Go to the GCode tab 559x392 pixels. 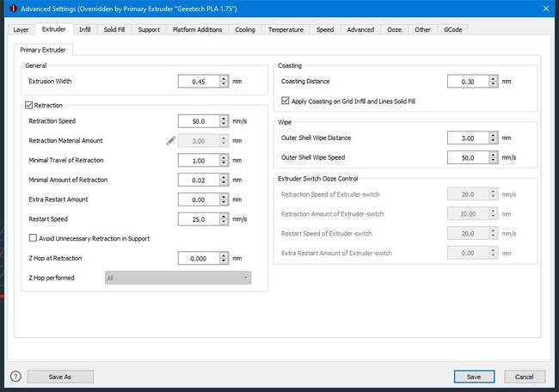452,29
